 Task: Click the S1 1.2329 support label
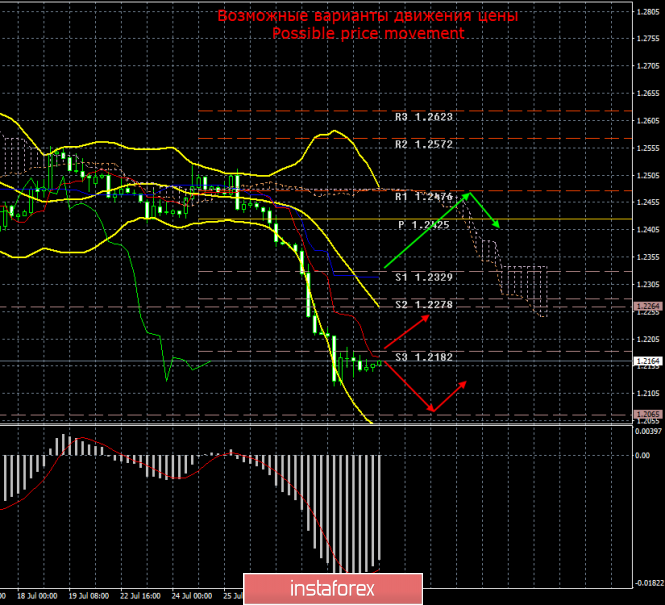[x=424, y=277]
